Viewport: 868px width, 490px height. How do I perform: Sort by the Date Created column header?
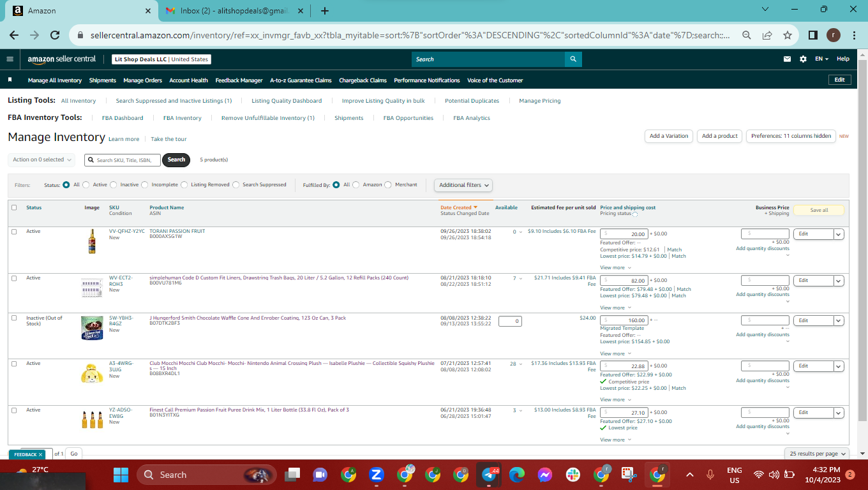click(459, 207)
